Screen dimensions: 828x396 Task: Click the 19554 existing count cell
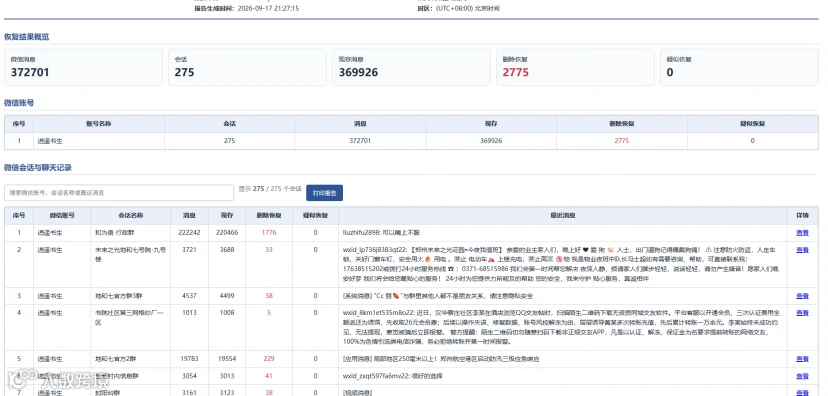(x=227, y=359)
